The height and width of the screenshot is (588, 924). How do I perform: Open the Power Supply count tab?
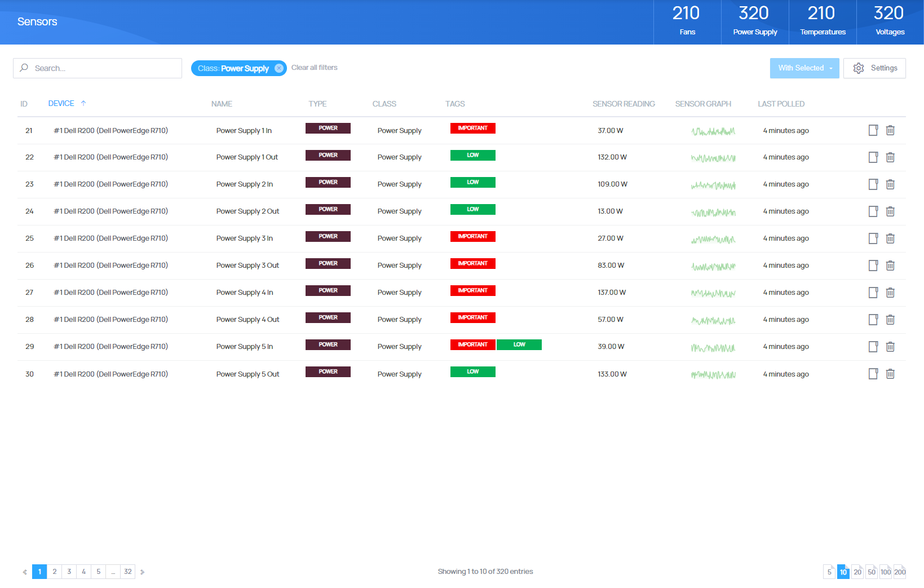click(x=755, y=22)
